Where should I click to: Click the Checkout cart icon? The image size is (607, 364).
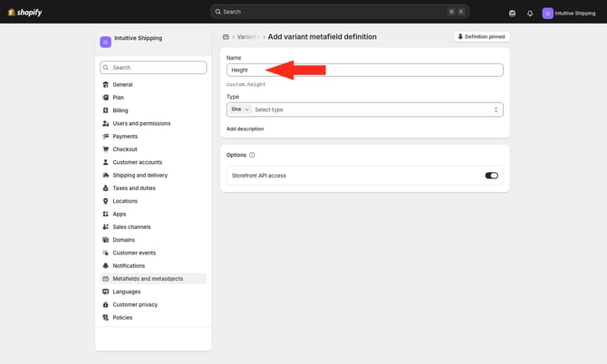(105, 149)
